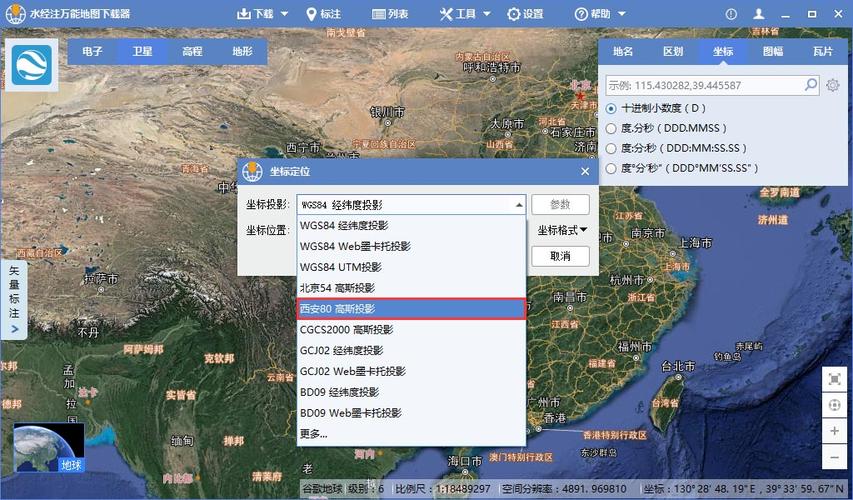Select the 图幅 search tab

tap(773, 52)
